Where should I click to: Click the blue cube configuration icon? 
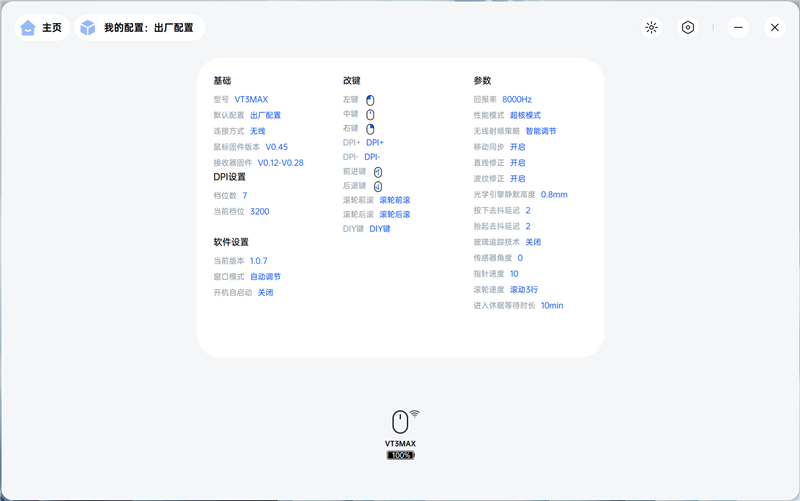[x=88, y=28]
